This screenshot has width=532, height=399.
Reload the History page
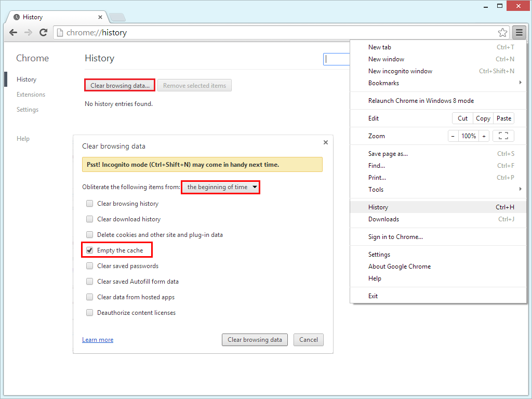[x=43, y=32]
